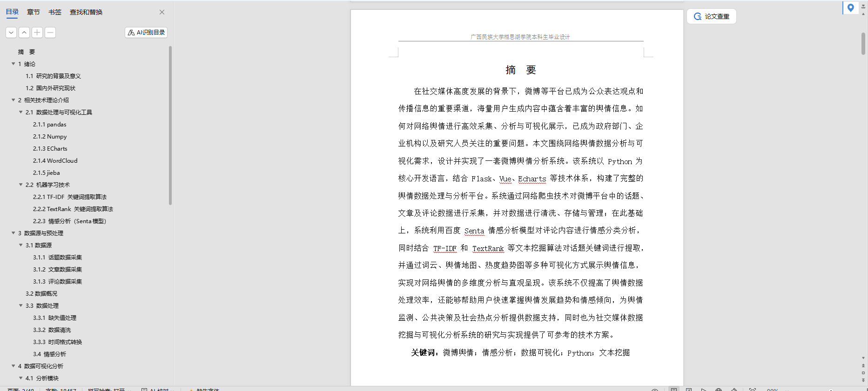
Task: Click the document vertical scrollbar thumb
Action: click(863, 44)
